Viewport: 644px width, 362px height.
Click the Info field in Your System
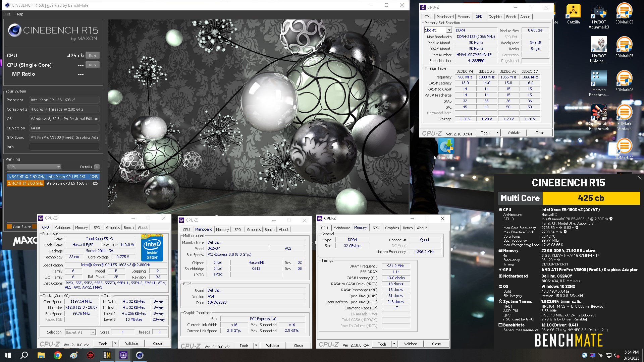(x=64, y=147)
